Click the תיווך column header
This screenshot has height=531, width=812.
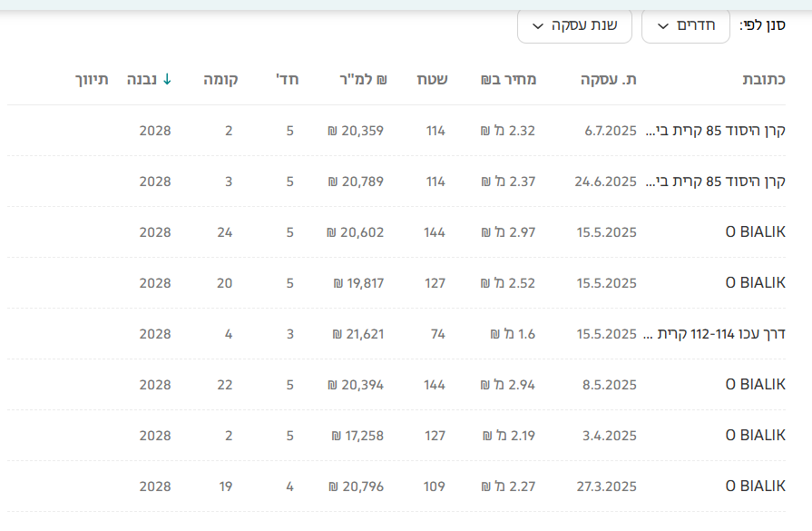pos(92,79)
